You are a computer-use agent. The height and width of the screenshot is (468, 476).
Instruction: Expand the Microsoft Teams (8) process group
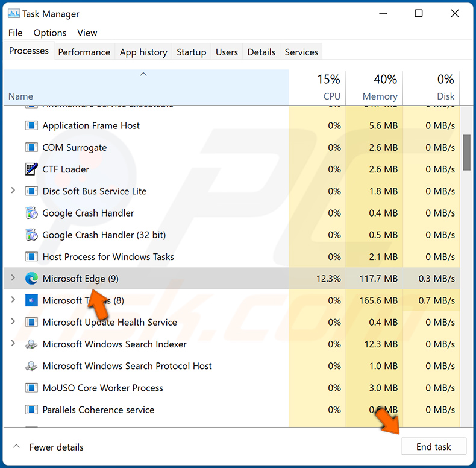tap(13, 300)
